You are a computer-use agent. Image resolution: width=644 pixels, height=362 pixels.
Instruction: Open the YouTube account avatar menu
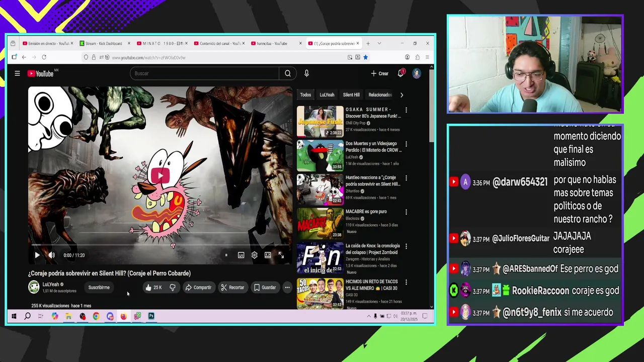pyautogui.click(x=417, y=73)
